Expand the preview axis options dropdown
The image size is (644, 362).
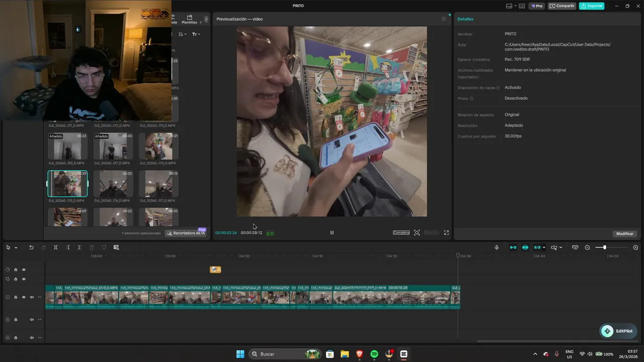(560, 247)
